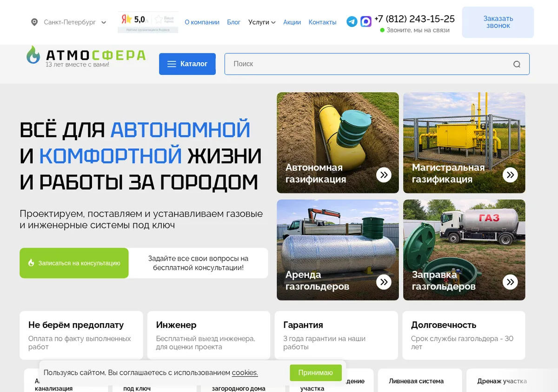Click the Atmosfera flame logo

pos(33,55)
